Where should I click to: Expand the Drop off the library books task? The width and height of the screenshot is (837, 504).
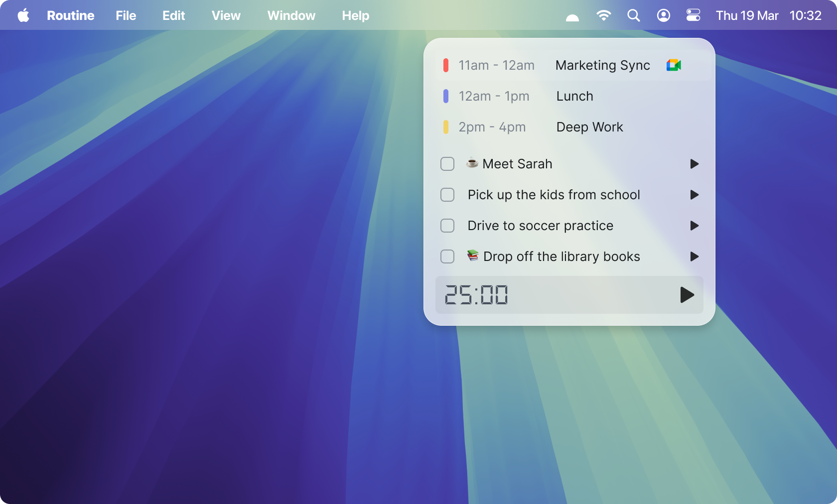pos(694,256)
